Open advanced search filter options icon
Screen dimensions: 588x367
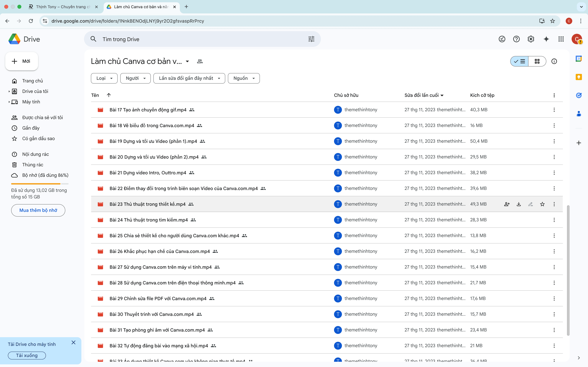pyautogui.click(x=311, y=39)
